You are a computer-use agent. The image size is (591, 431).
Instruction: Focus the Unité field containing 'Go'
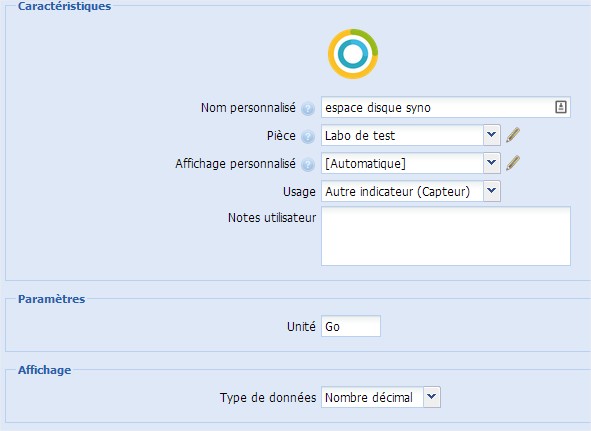[x=351, y=326]
